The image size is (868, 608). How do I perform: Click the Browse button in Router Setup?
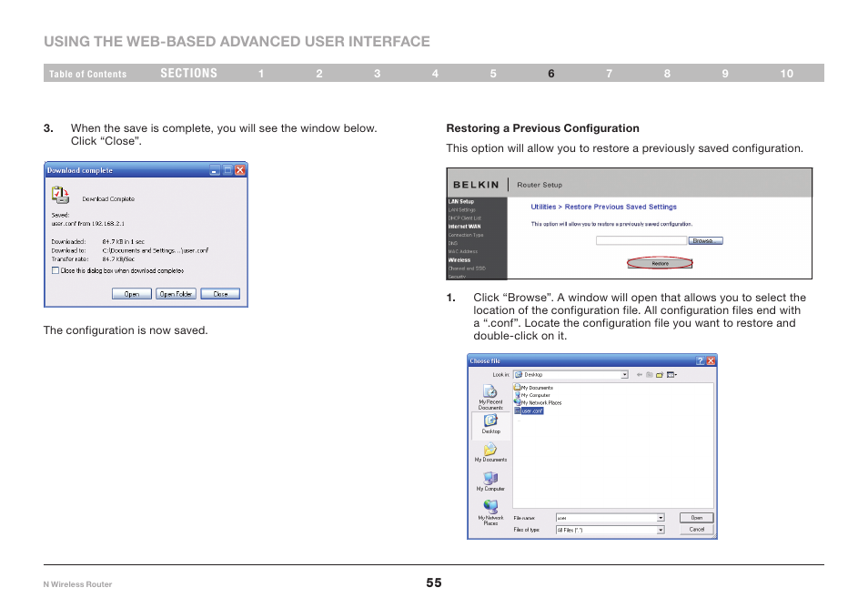[x=705, y=241]
